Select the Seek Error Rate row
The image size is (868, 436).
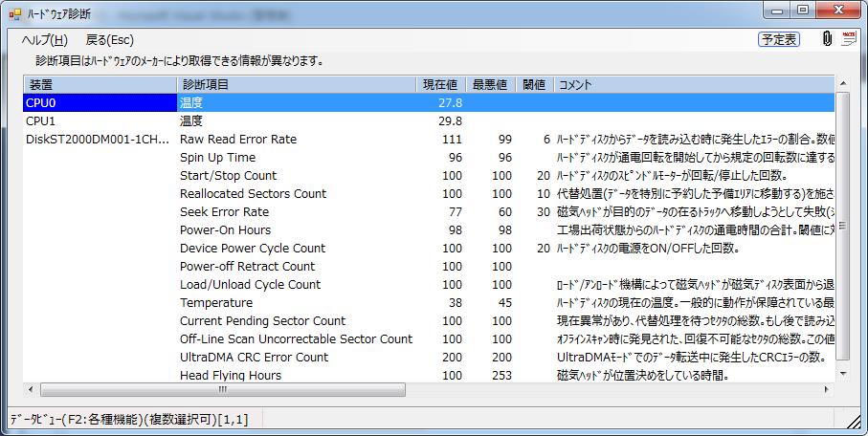(224, 212)
